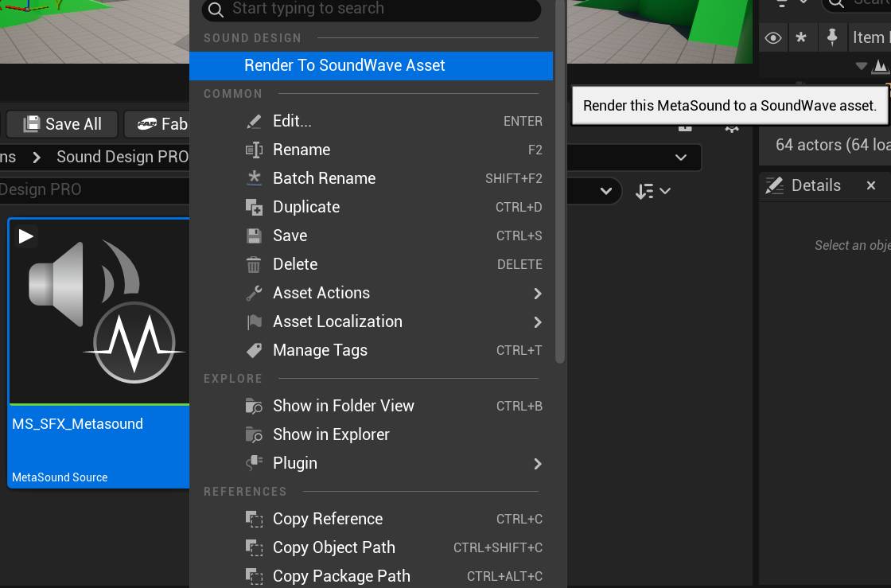The image size is (891, 588).
Task: Click the magnifier in the context menu search
Action: (x=216, y=10)
